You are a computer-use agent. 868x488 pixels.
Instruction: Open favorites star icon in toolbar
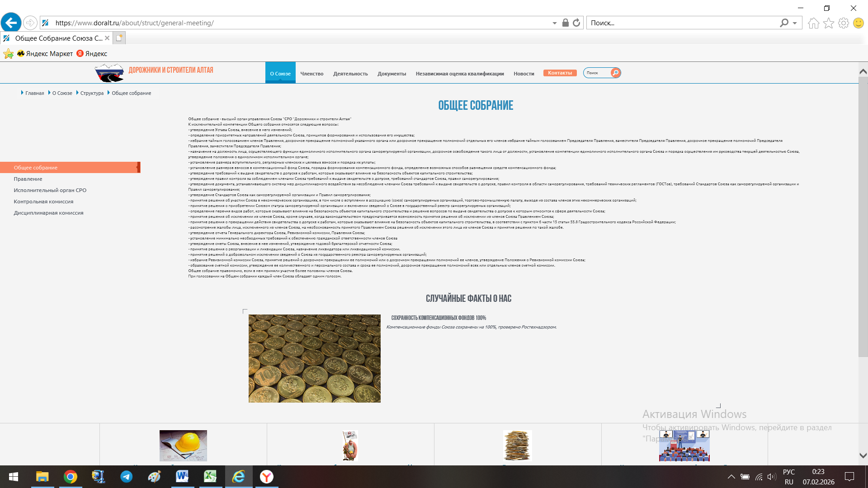(828, 23)
